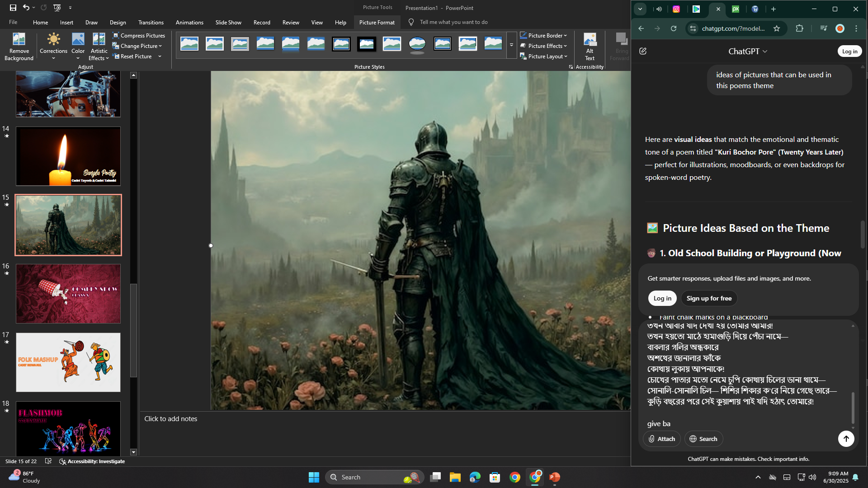Go back in the Chrome browser

[641, 28]
